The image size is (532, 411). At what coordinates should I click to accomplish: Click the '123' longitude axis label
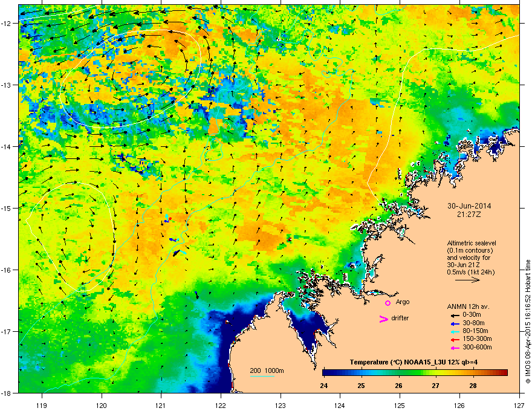point(281,405)
